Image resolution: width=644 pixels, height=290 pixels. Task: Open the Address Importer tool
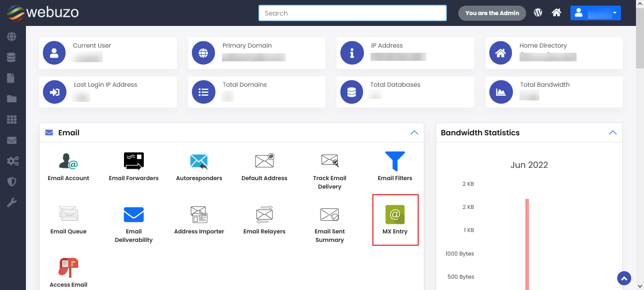[199, 215]
